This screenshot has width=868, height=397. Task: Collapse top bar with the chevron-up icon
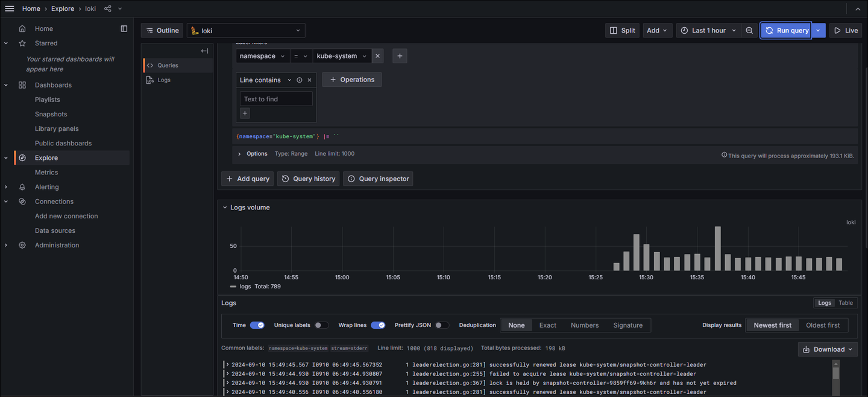click(858, 8)
